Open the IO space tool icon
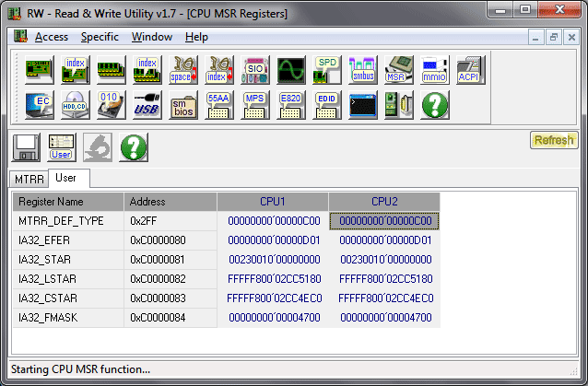This screenshot has width=588, height=386. click(183, 70)
